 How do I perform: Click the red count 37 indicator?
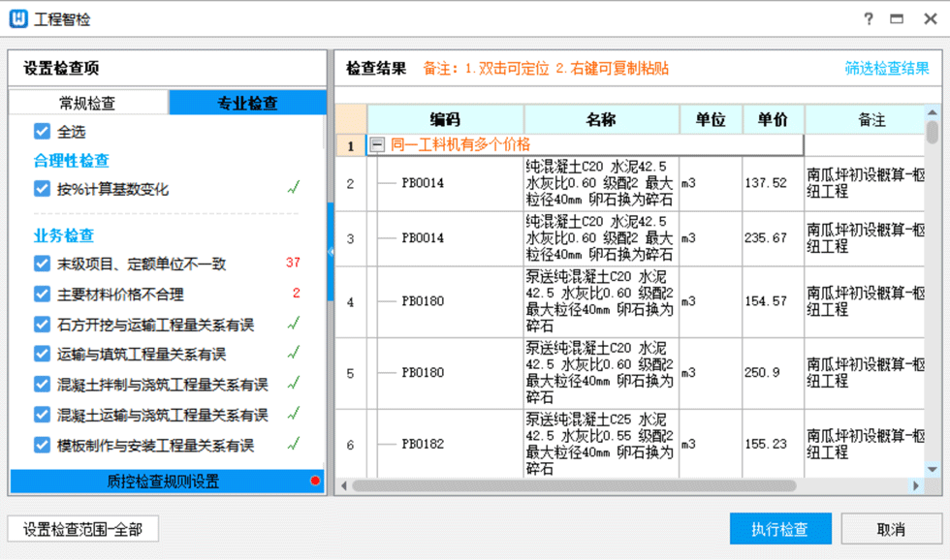tap(293, 264)
